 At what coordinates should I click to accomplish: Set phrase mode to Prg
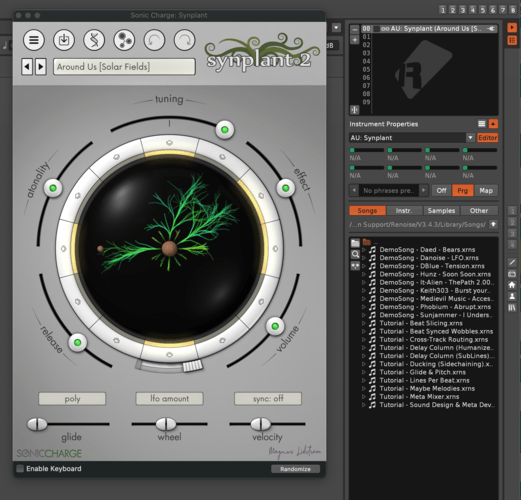click(462, 191)
